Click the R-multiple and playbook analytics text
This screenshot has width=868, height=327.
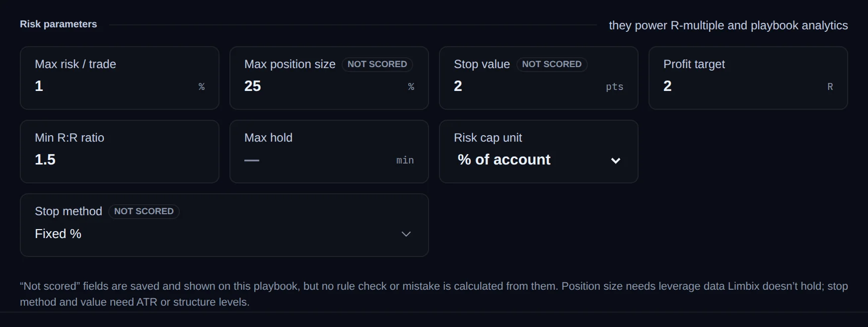coord(759,25)
